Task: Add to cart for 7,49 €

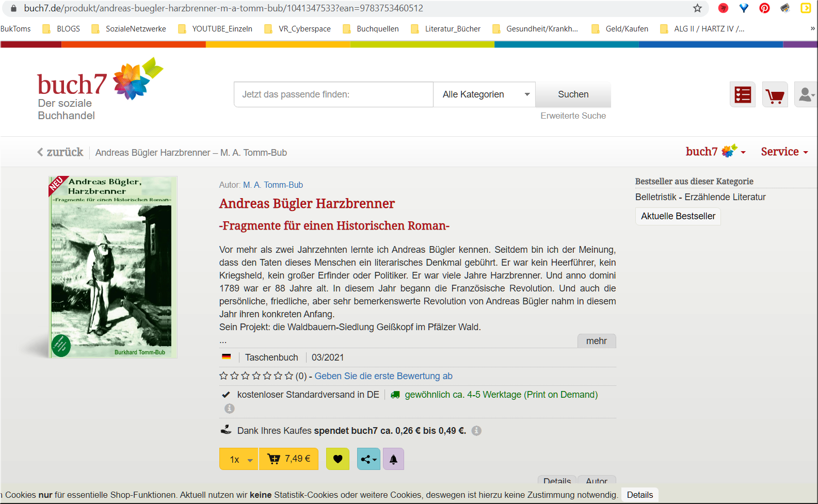Action: click(288, 459)
